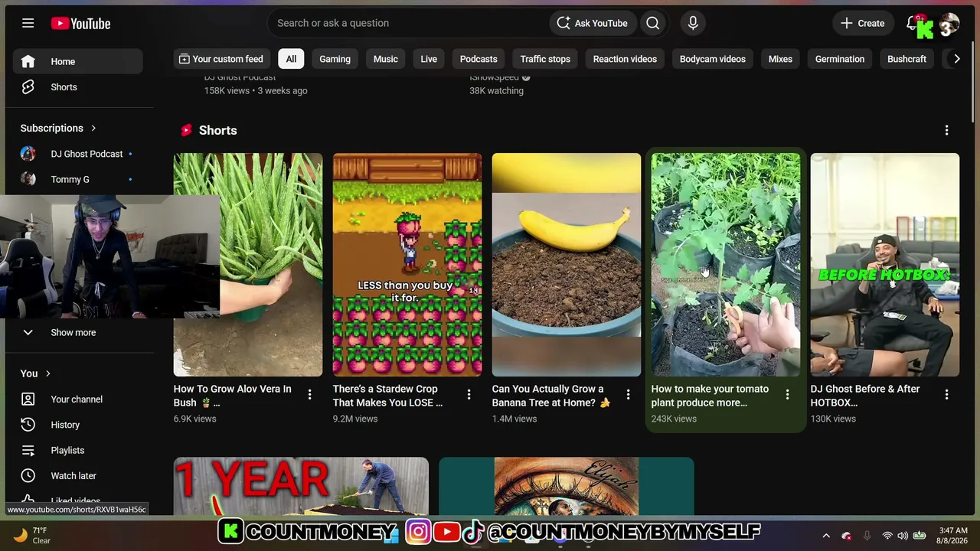Open options for the Shorts shelf
980x551 pixels.
point(946,130)
